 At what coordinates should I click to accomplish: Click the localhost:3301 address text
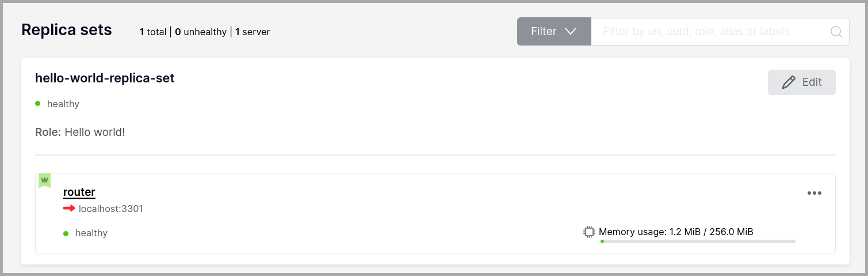point(111,209)
